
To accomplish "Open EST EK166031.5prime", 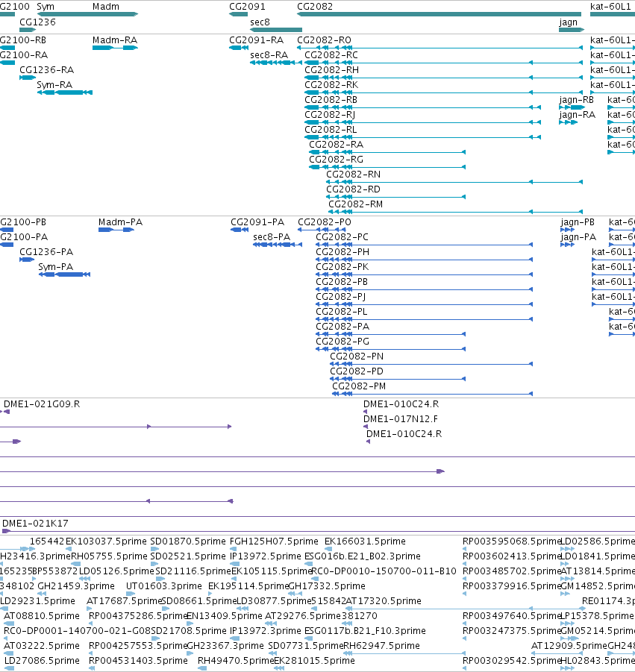I will pos(365,541).
